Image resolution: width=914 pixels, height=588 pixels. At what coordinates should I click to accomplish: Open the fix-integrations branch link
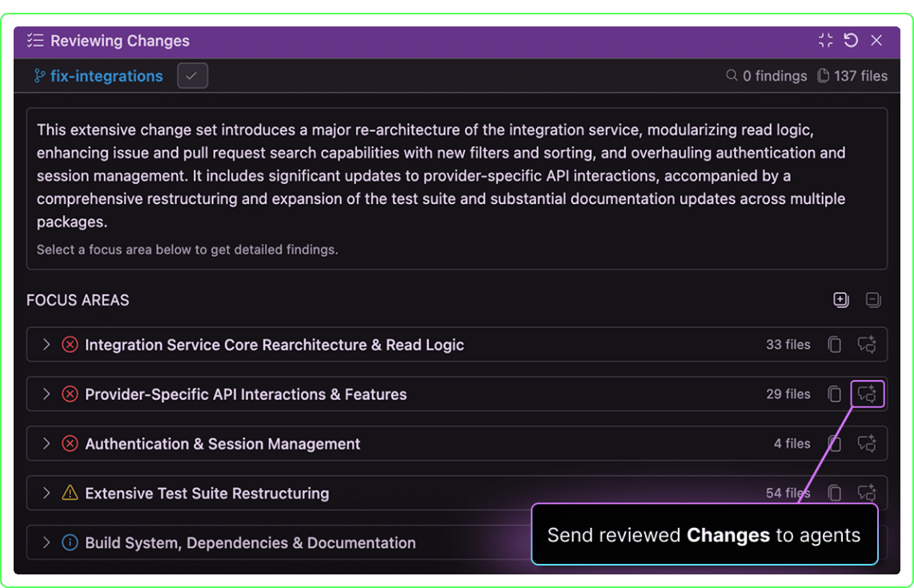click(x=106, y=76)
